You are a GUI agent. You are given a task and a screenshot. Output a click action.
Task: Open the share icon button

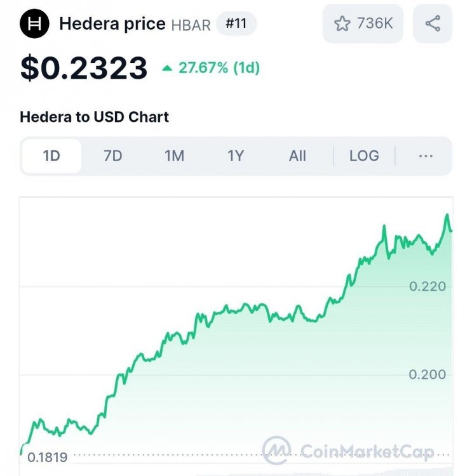(433, 24)
